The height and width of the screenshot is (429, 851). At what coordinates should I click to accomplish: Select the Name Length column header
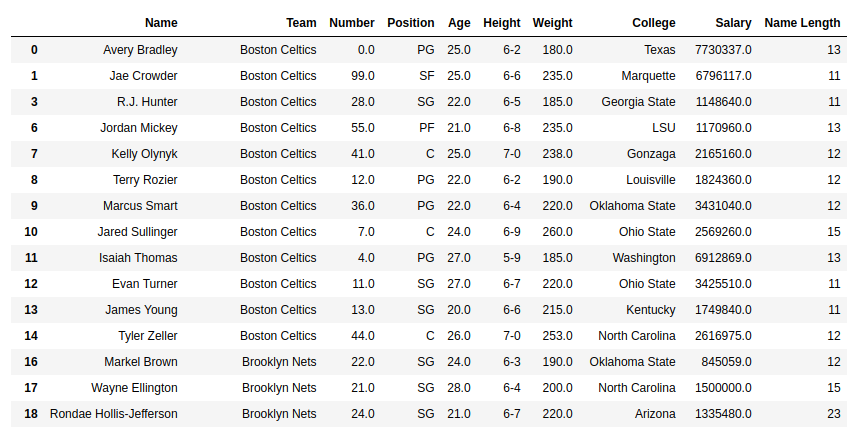click(x=802, y=23)
